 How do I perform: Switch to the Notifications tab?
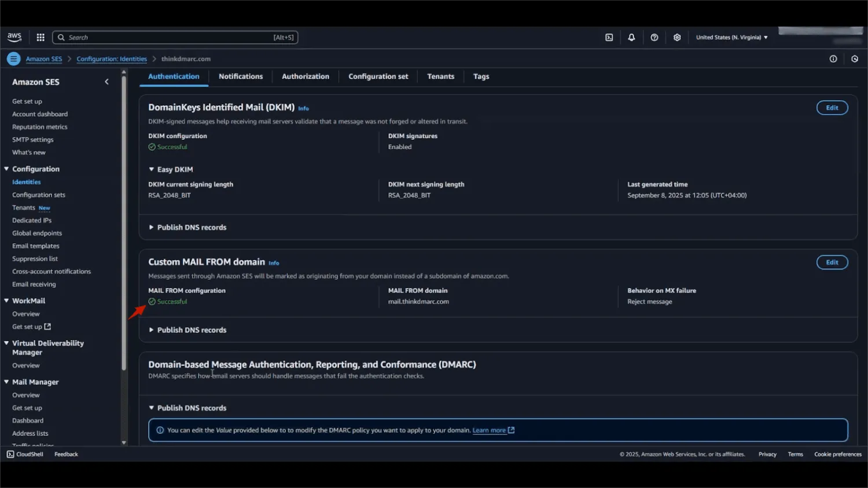pos(241,76)
